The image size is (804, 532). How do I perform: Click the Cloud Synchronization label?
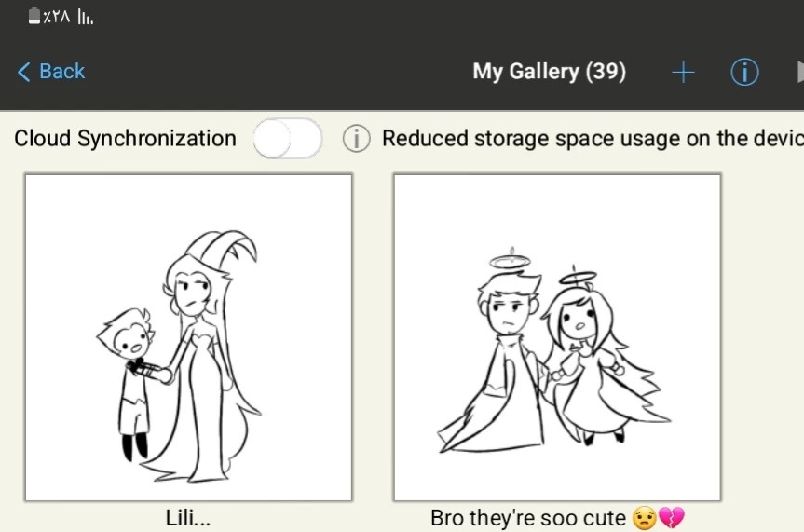(125, 139)
